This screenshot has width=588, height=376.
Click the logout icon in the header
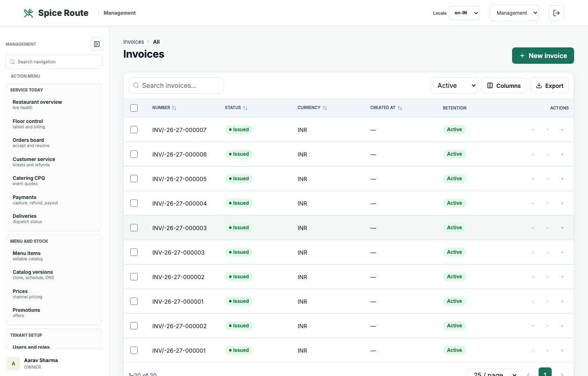pos(557,13)
